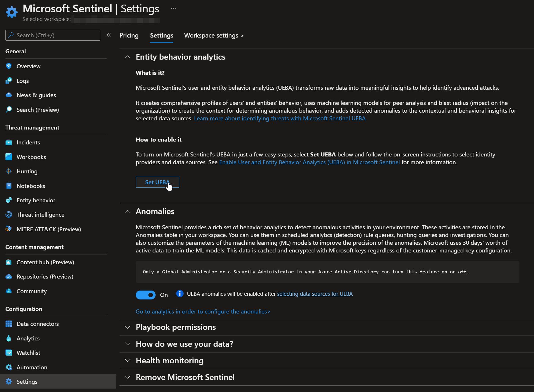Open the ellipsis menu next to title
The width and height of the screenshot is (534, 392).
tap(174, 9)
